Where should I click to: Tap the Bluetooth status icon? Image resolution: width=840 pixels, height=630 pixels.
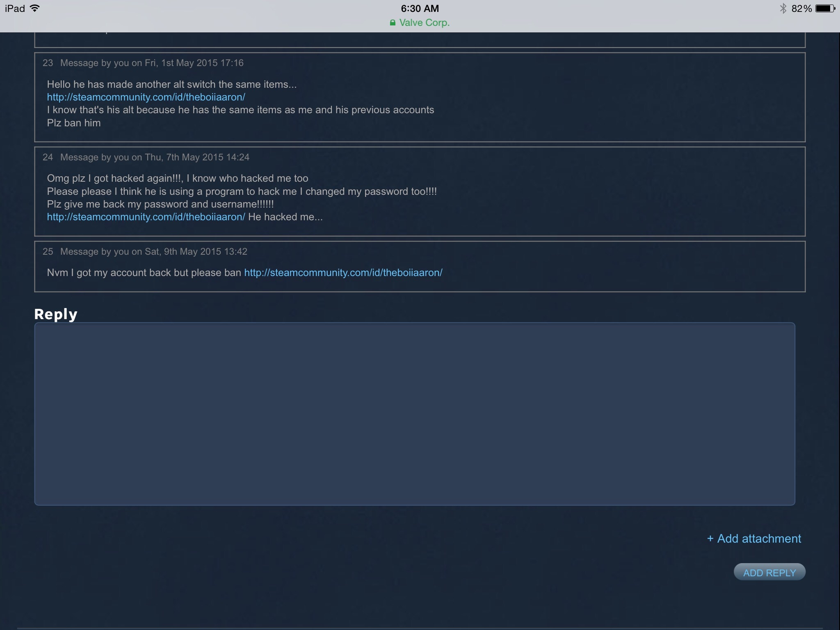(783, 8)
